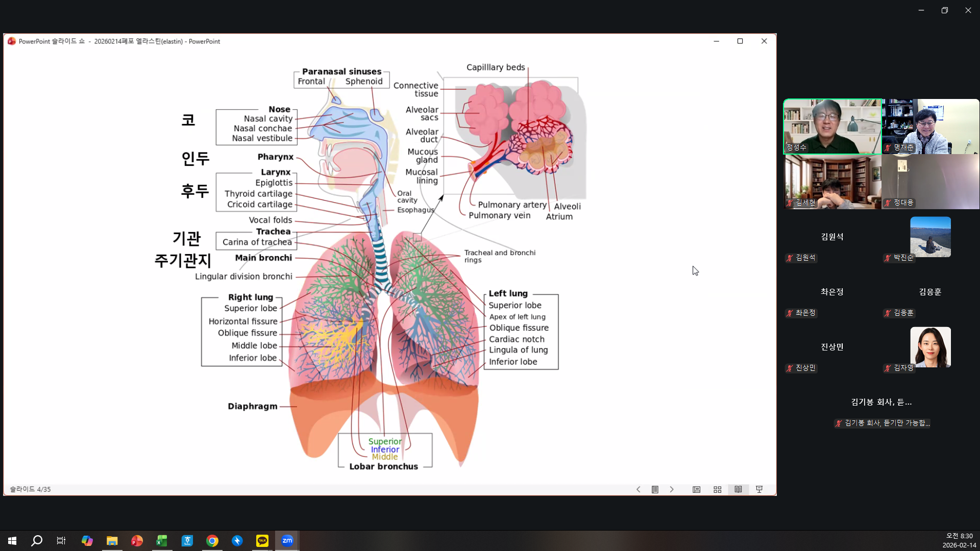Open KakaoTalk from the taskbar

point(262,541)
